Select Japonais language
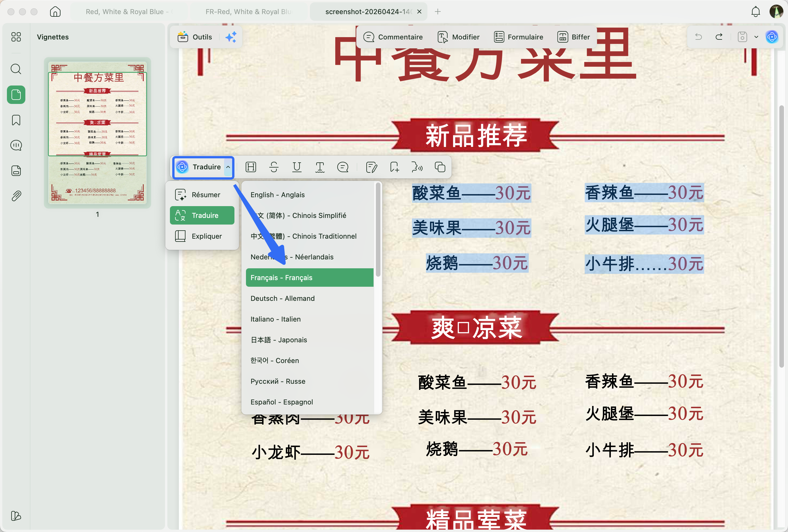 tap(310, 340)
